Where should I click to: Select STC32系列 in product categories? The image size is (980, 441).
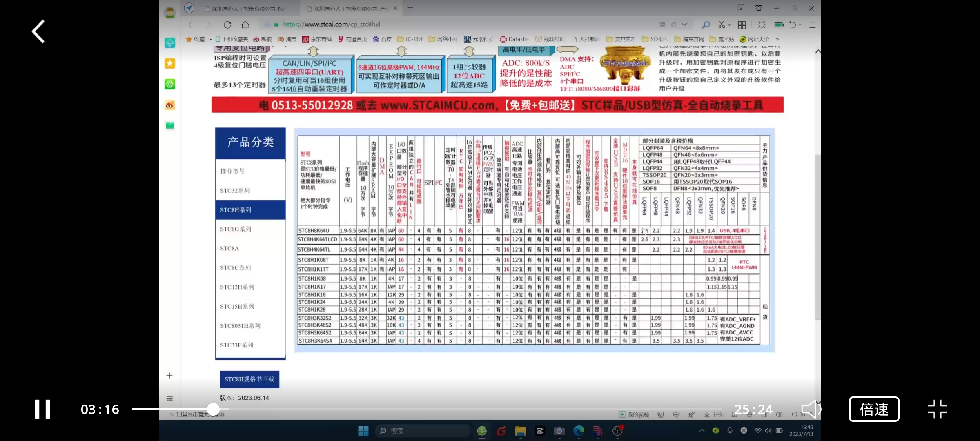click(250, 191)
